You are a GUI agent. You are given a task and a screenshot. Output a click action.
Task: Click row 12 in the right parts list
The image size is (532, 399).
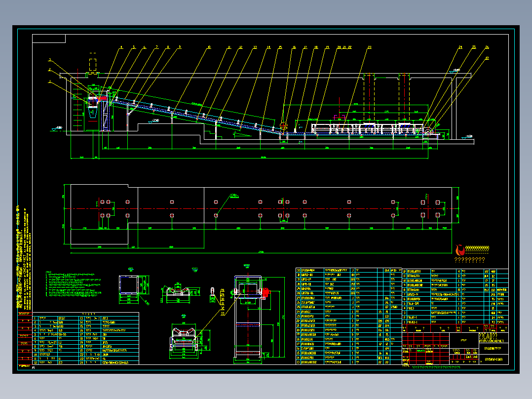(456, 271)
